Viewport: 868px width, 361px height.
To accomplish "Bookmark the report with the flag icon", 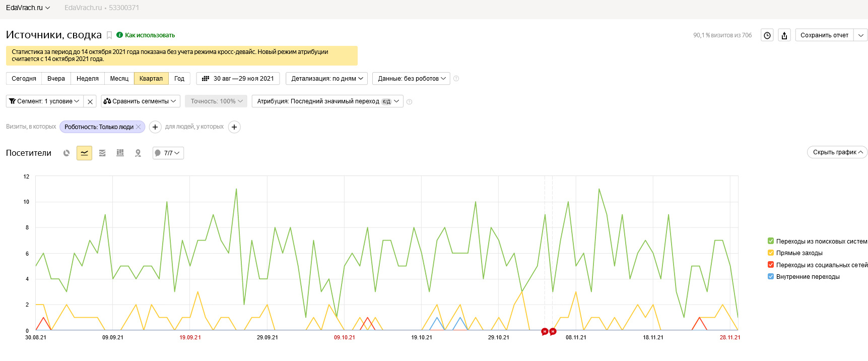I will 109,35.
